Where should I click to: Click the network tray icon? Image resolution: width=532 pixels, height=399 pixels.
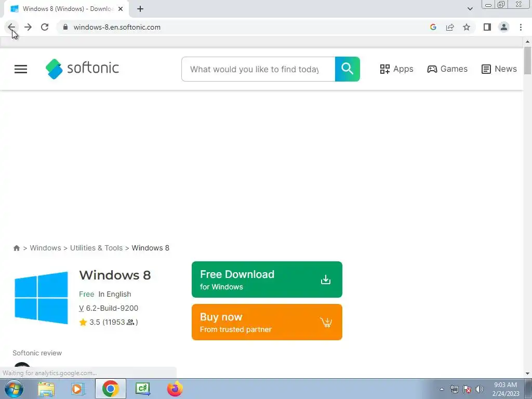pyautogui.click(x=454, y=389)
